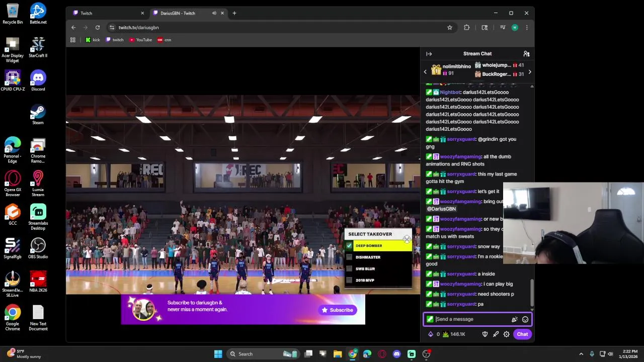Screen dimensions: 644x362
Task: Open Chrome three-dot menu
Action: point(527,28)
